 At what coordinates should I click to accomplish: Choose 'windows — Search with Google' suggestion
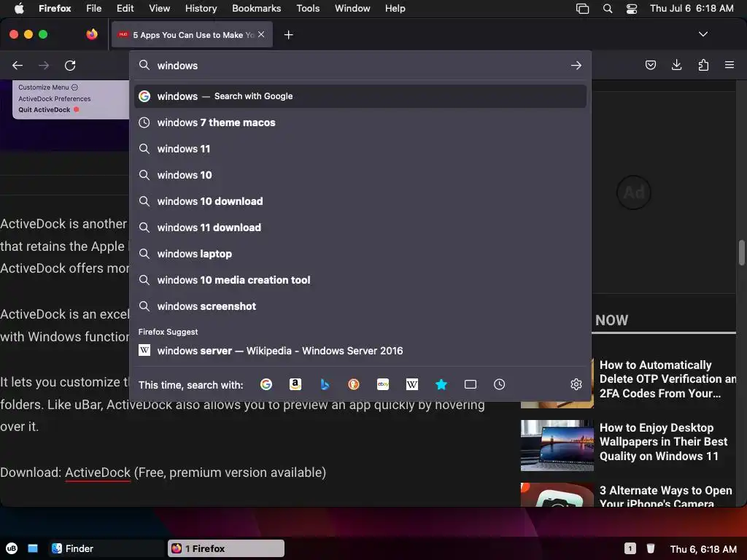pos(360,96)
